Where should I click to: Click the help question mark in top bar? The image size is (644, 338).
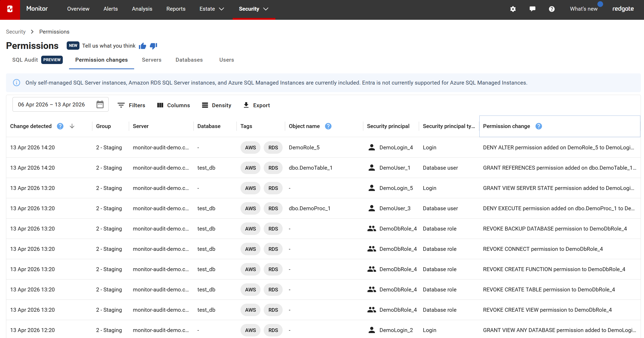click(552, 9)
